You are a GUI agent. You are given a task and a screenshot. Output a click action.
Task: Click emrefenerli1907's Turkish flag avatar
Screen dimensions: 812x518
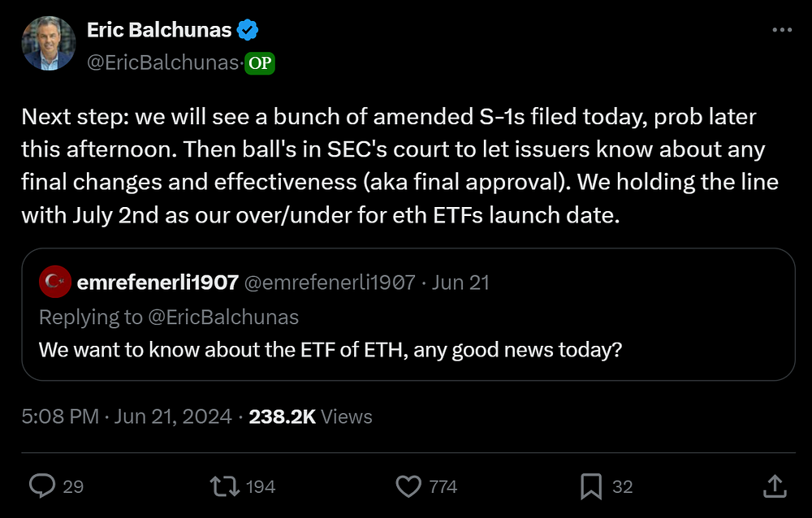click(55, 282)
